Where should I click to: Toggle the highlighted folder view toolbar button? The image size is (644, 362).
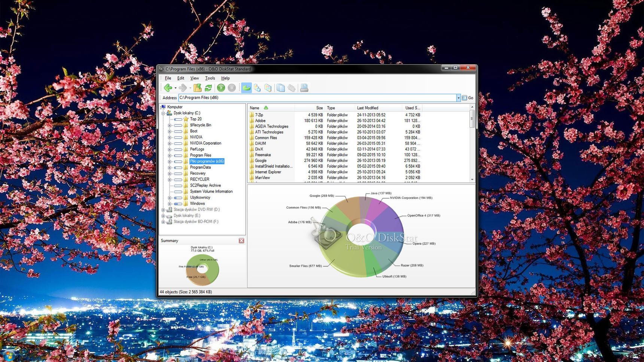point(246,88)
